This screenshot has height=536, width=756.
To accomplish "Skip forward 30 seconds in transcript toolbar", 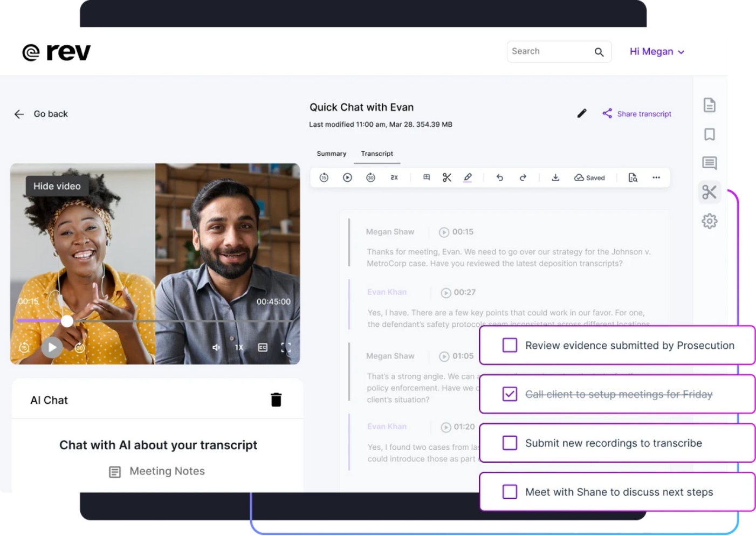I will tap(370, 177).
